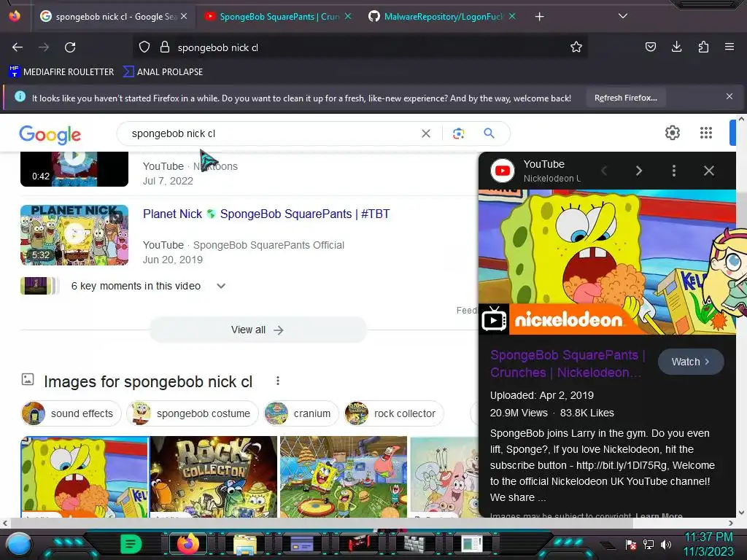Click the green notes app taskbar icon

tap(131, 544)
